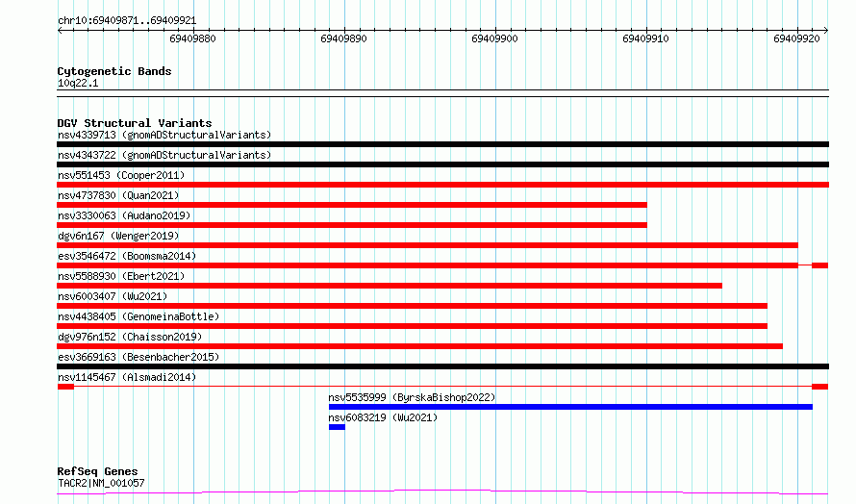Click the red bar under Quan2021
The image size is (856, 504).
coord(352,205)
